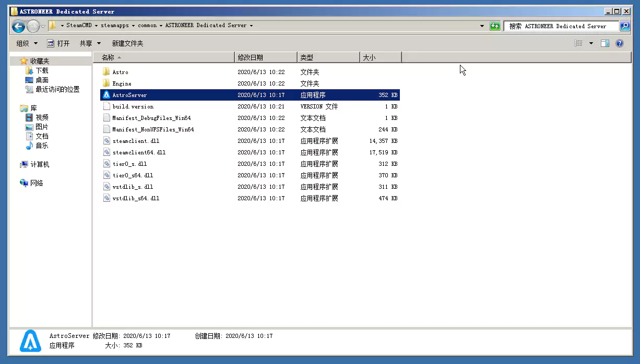Open 图片 library
This screenshot has height=364, width=640.
42,127
